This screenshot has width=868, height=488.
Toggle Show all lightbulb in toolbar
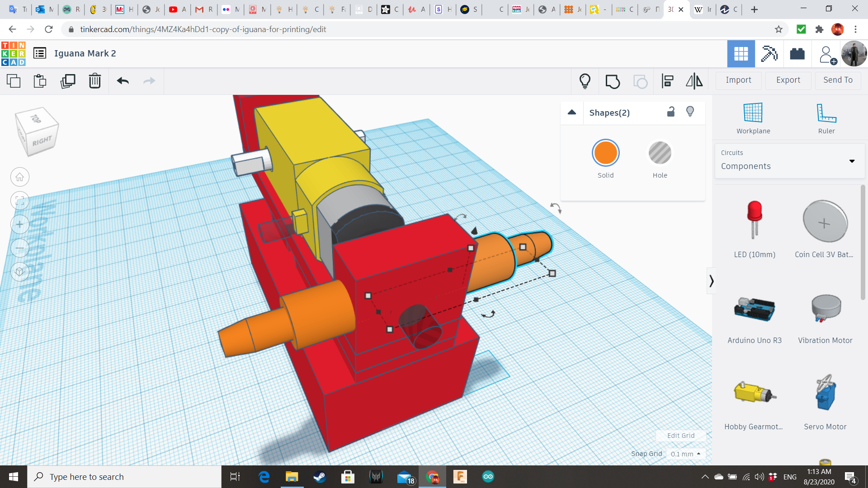pyautogui.click(x=585, y=81)
